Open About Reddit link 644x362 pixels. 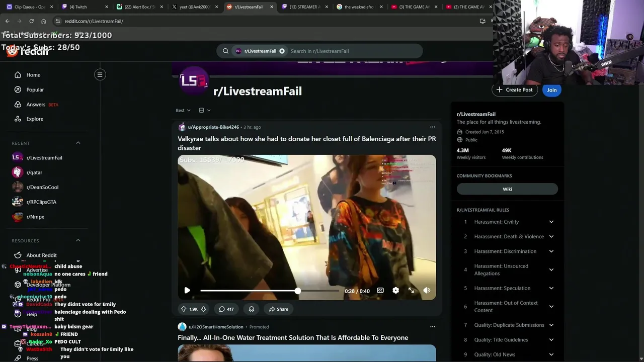41,255
